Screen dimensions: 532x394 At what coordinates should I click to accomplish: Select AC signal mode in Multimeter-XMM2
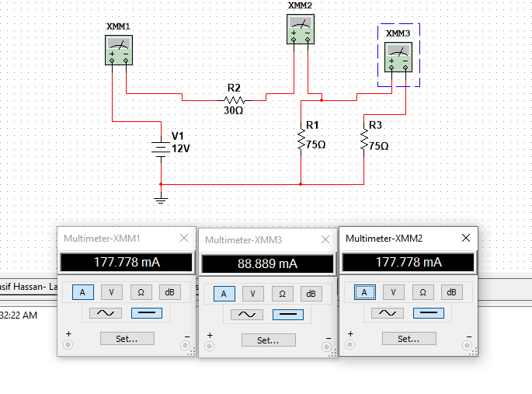pos(388,313)
